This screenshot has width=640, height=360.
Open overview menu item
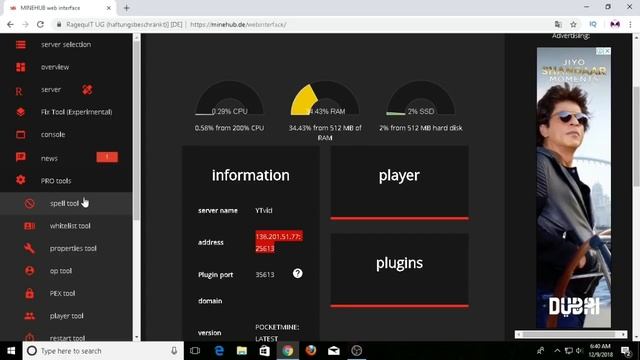(x=66, y=67)
